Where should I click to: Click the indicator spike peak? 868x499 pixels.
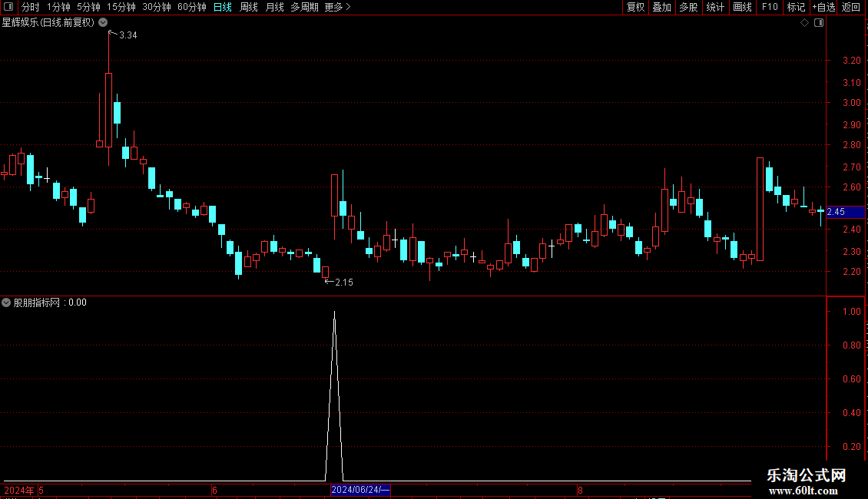pyautogui.click(x=334, y=312)
